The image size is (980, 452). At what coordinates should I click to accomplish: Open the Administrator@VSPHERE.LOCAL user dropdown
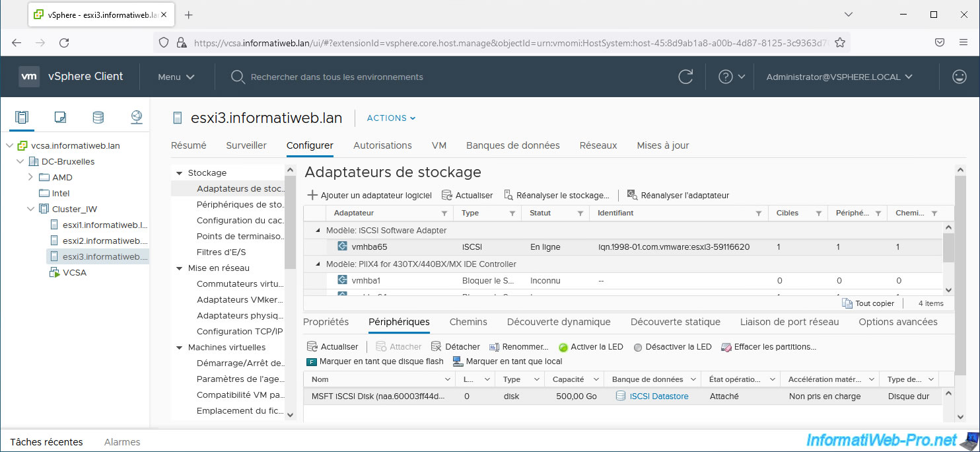(x=839, y=77)
